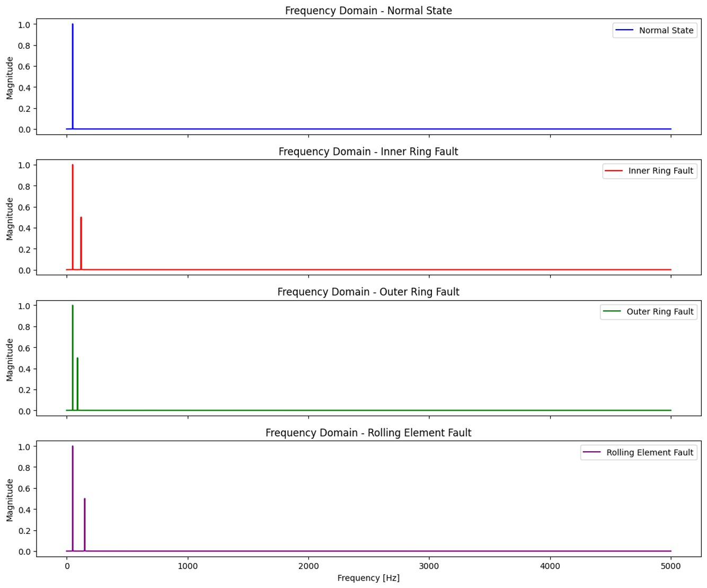Image resolution: width=707 pixels, height=588 pixels.
Task: Click the "Frequency Domain - Inner Ring Fault" title
Action: point(368,152)
